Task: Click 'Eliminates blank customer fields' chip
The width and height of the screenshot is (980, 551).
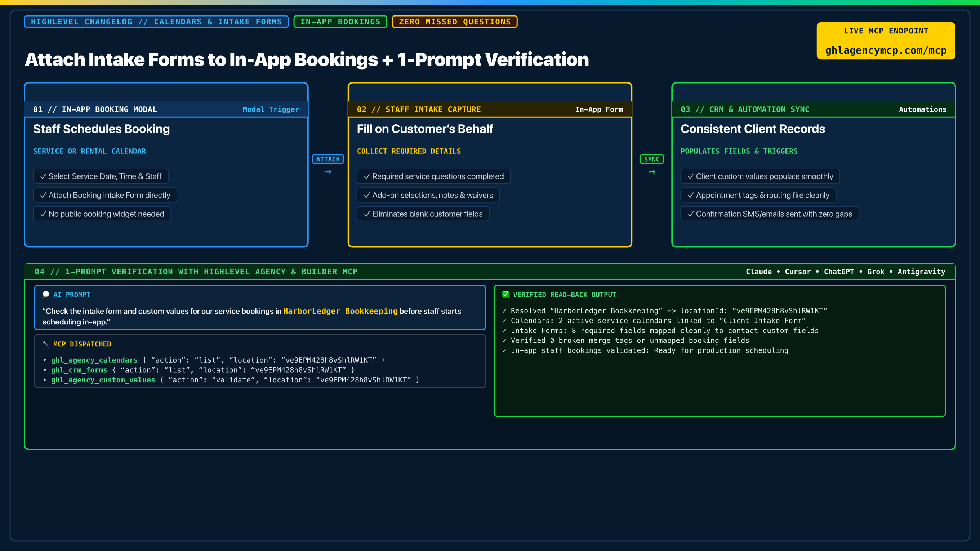Action: coord(423,214)
